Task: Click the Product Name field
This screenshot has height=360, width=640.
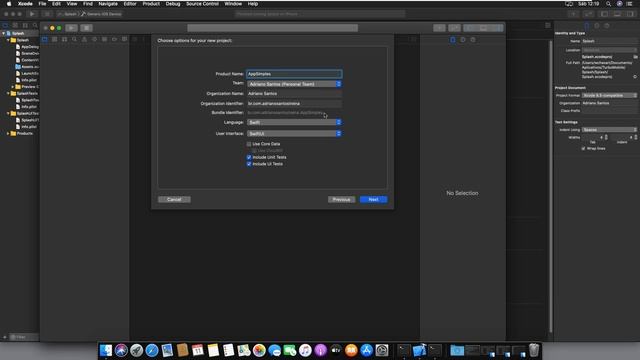Action: (x=294, y=74)
